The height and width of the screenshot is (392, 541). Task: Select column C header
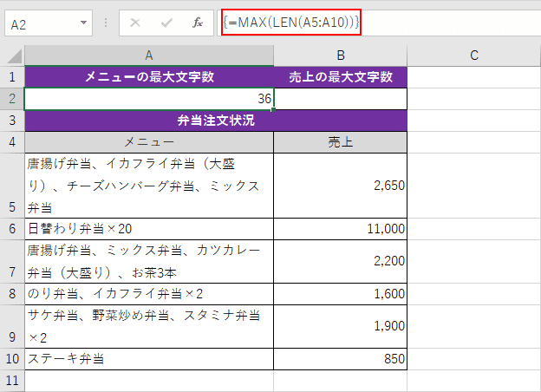[474, 56]
